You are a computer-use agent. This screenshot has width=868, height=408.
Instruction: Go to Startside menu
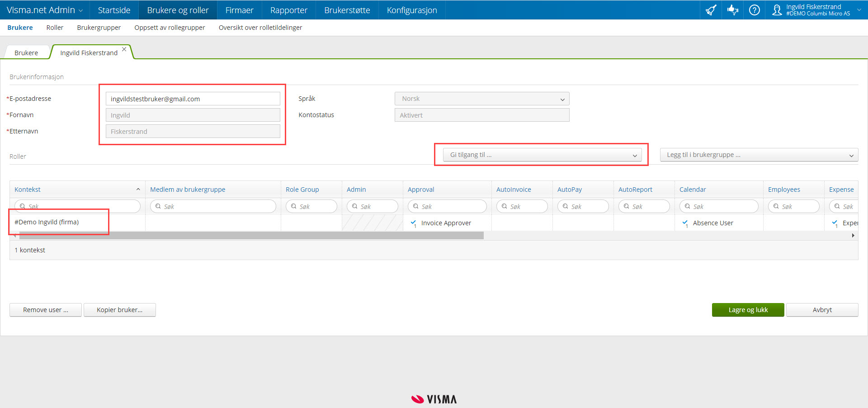tap(114, 10)
